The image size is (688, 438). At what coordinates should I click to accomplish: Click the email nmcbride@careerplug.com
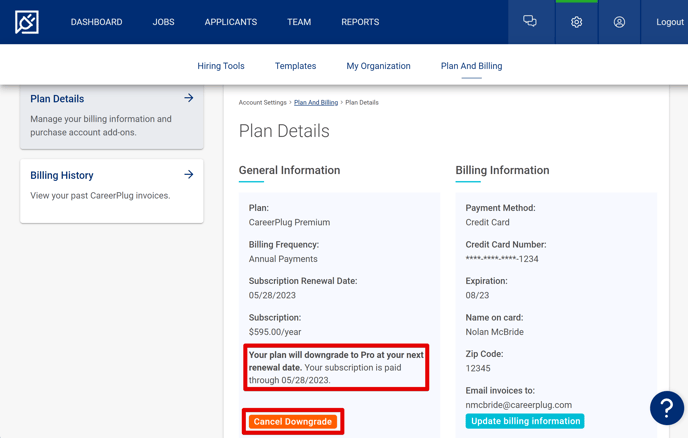(x=519, y=405)
